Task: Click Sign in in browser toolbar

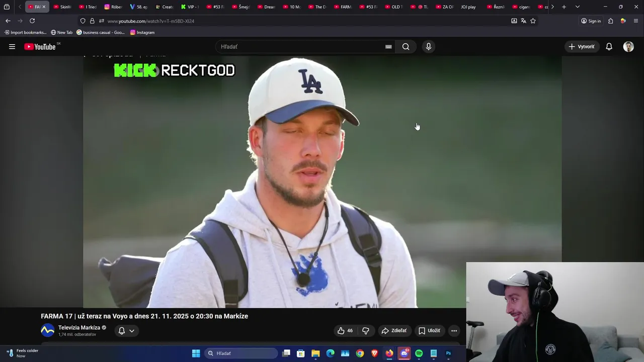Action: coord(591,21)
